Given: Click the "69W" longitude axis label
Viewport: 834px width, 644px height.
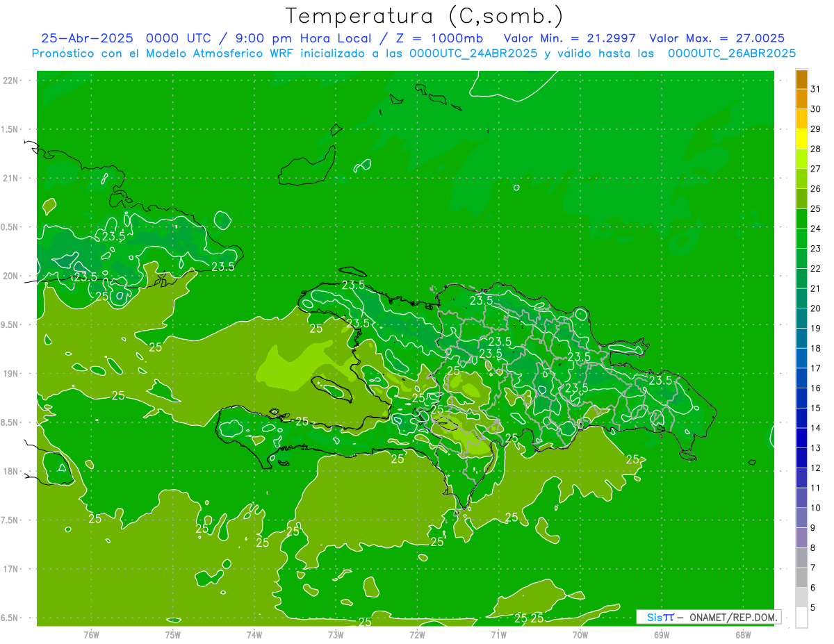Looking at the screenshot, I should click(x=662, y=635).
